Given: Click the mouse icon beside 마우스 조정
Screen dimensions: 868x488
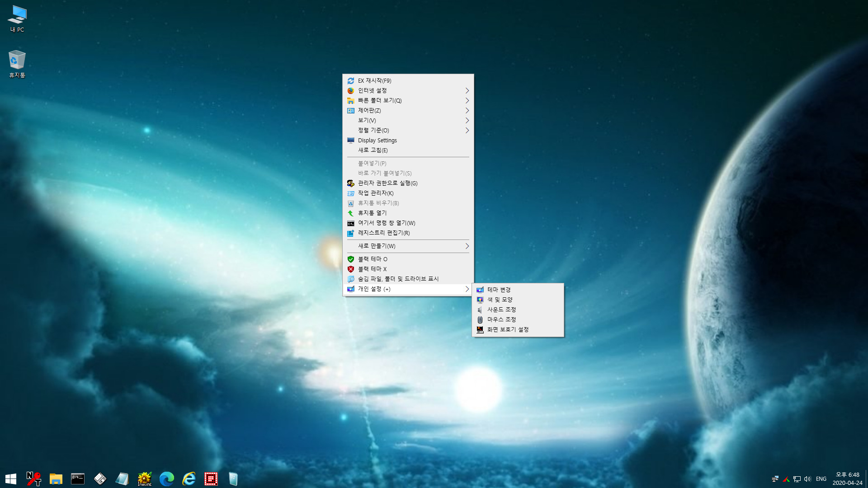Looking at the screenshot, I should pos(480,320).
